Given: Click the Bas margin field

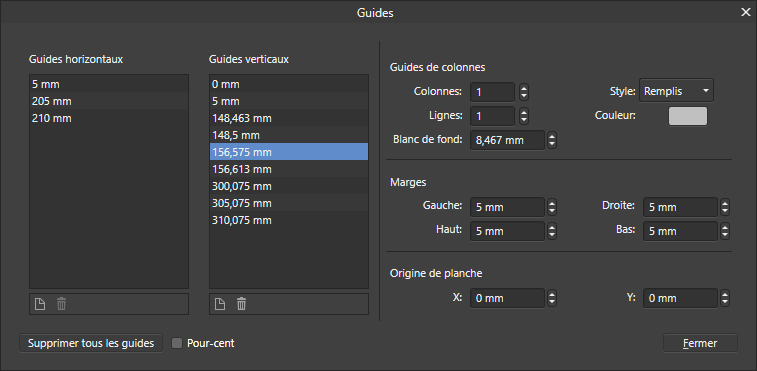Looking at the screenshot, I should click(x=680, y=231).
